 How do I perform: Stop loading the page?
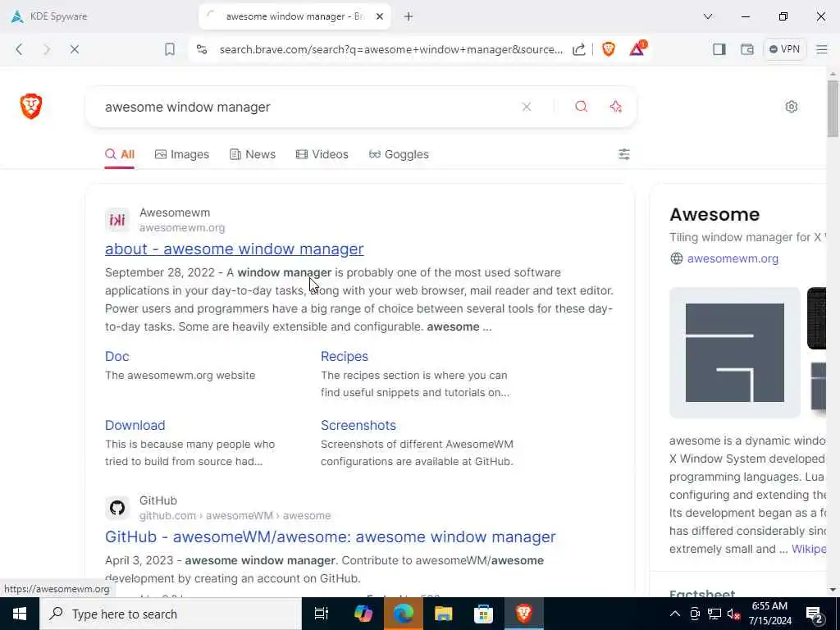point(75,49)
